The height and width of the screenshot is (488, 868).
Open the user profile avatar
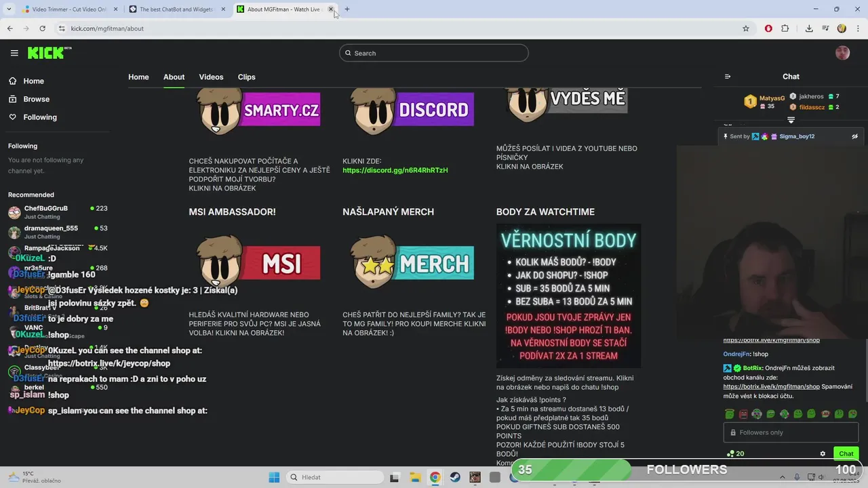pyautogui.click(x=842, y=53)
